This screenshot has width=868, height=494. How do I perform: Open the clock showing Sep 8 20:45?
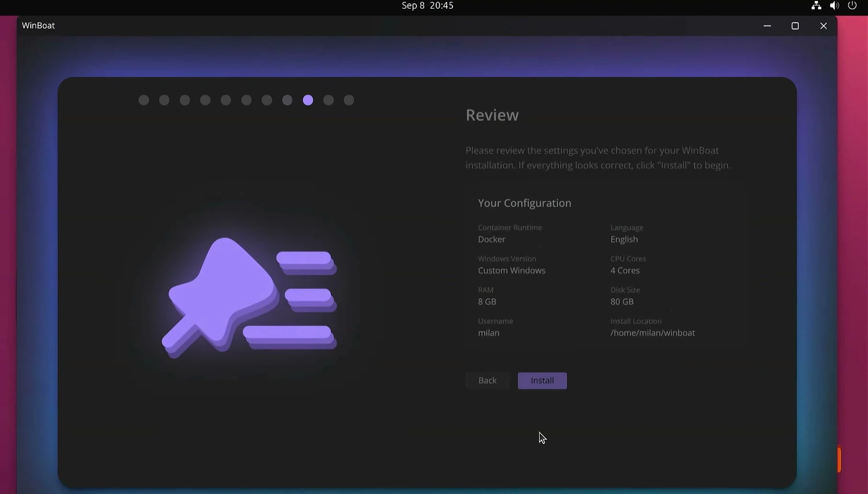click(x=427, y=5)
